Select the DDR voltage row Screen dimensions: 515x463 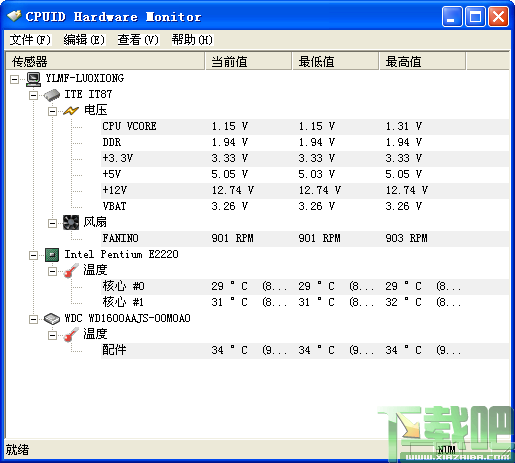pos(305,143)
